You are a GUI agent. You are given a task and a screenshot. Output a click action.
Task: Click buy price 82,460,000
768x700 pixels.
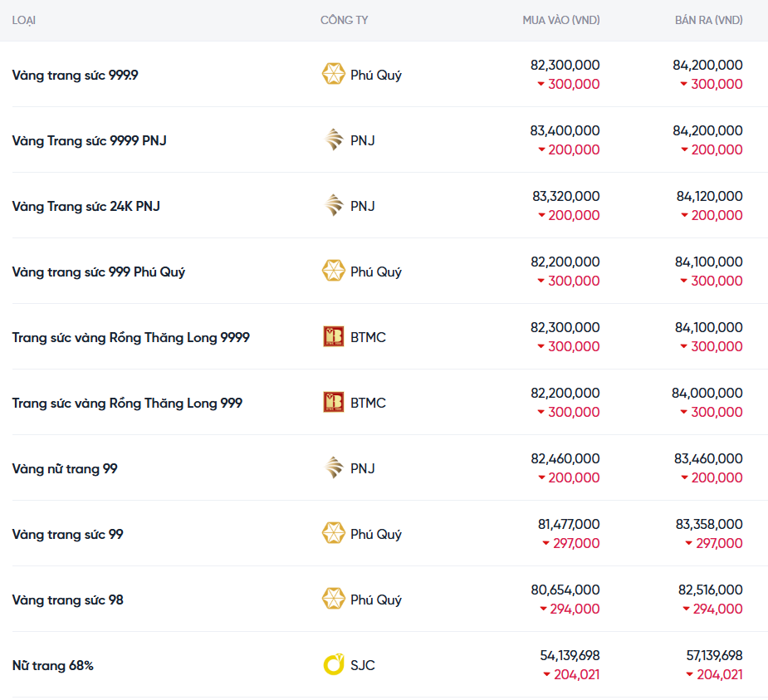click(565, 458)
